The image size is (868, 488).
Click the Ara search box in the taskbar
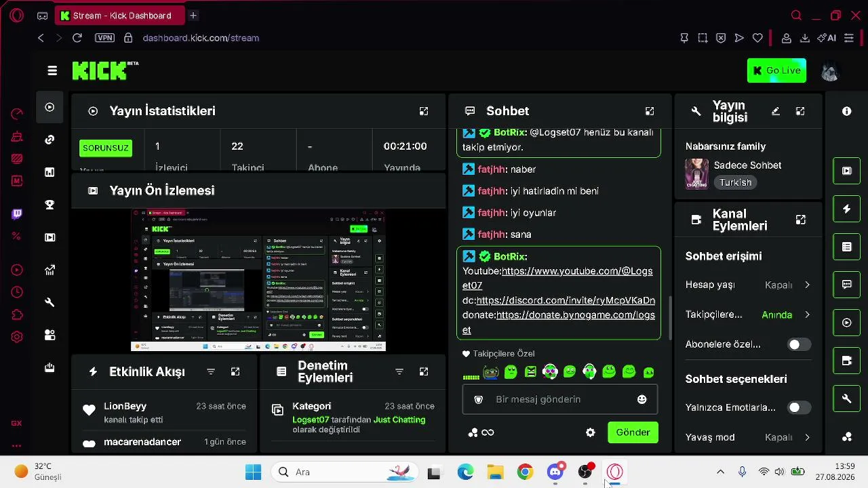344,472
